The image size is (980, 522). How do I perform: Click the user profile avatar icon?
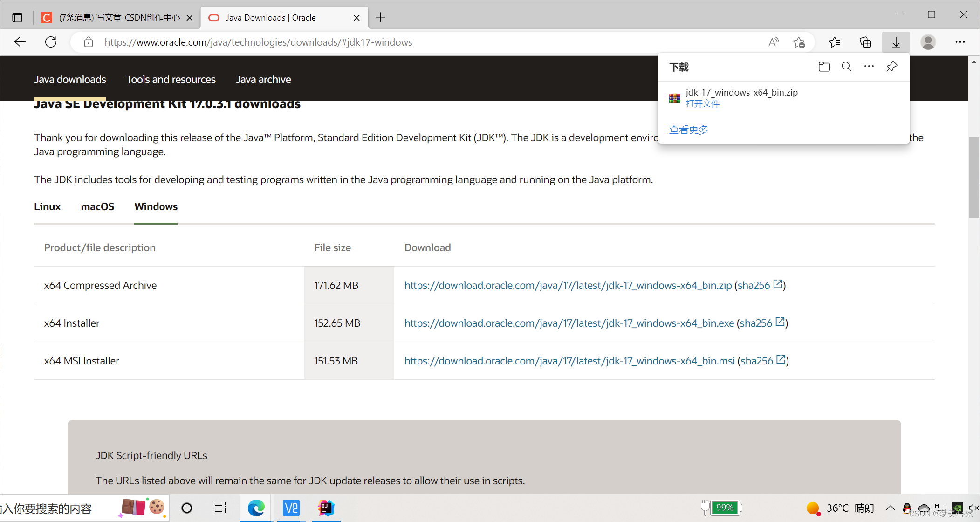(928, 42)
